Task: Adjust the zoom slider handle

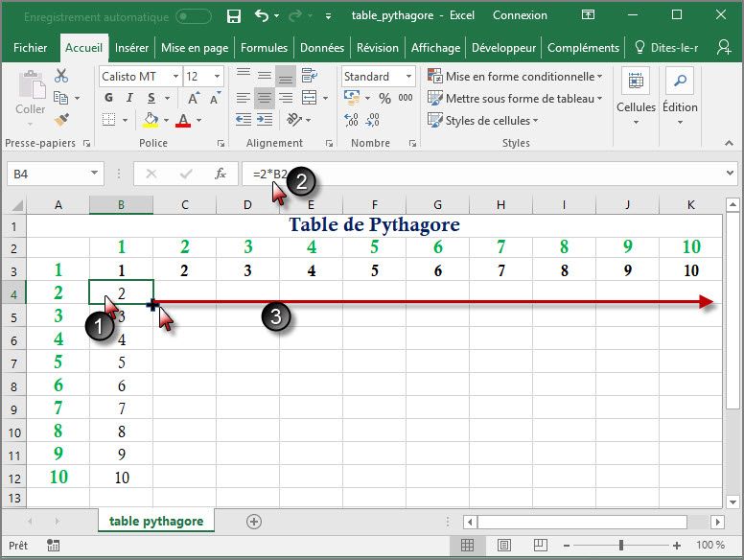Action: coord(621,546)
